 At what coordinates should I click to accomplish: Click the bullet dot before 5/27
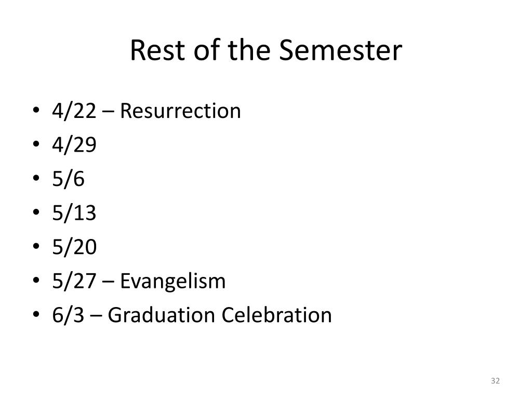tap(36, 280)
